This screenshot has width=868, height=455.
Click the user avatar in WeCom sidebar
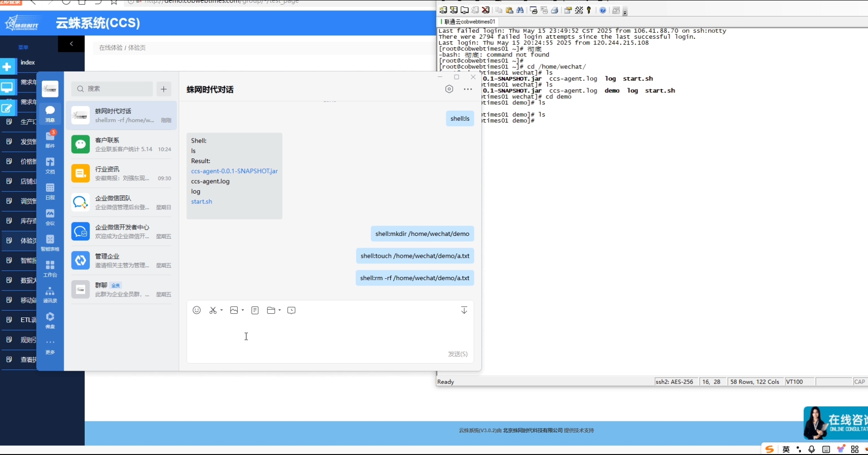(50, 89)
